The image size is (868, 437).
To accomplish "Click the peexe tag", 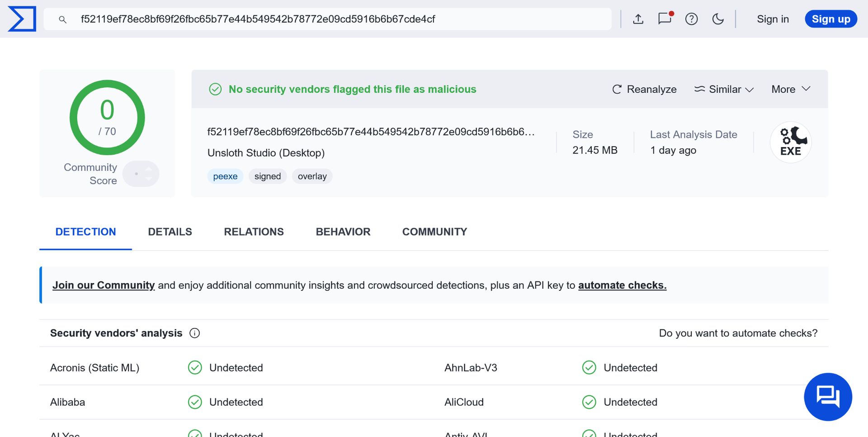I will click(x=225, y=176).
